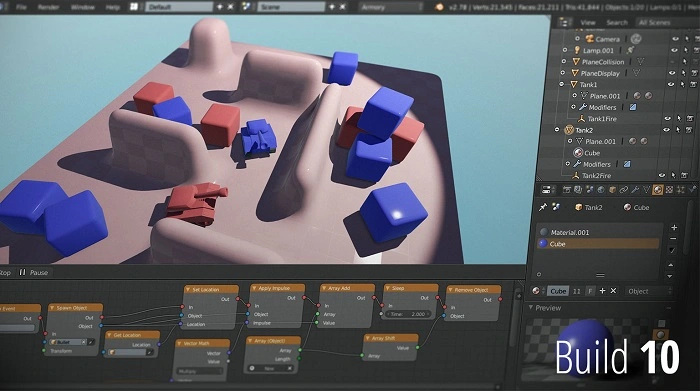The width and height of the screenshot is (700, 391).
Task: Collapse the Preview panel
Action: tap(531, 308)
